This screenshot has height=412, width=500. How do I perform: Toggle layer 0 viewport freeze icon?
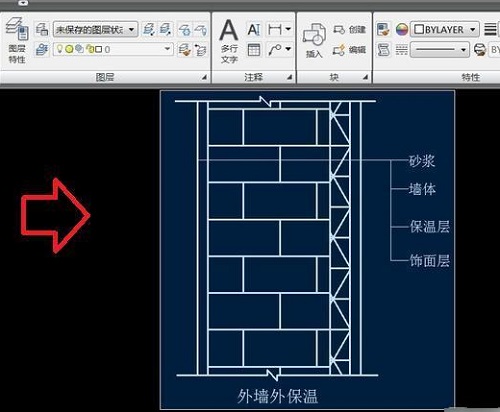(79, 49)
